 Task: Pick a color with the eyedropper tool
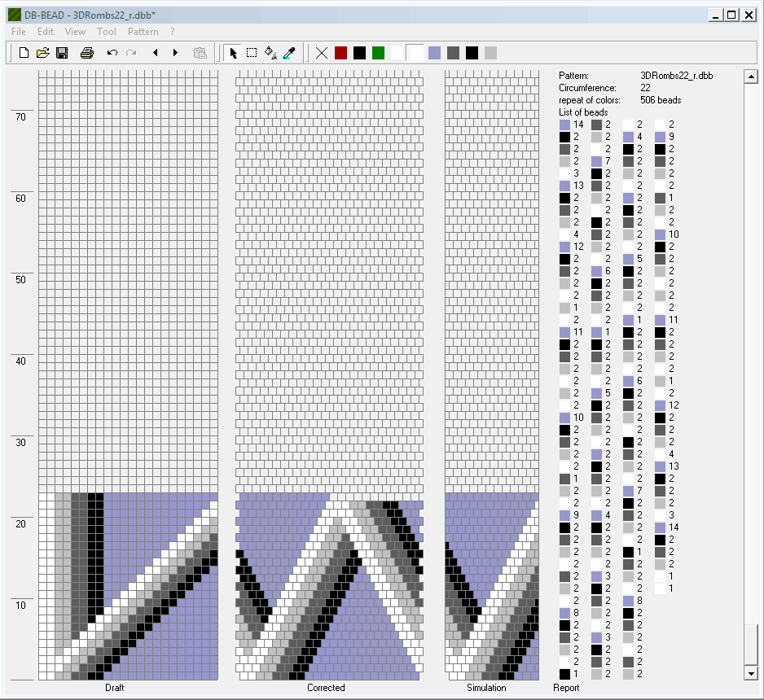click(289, 53)
